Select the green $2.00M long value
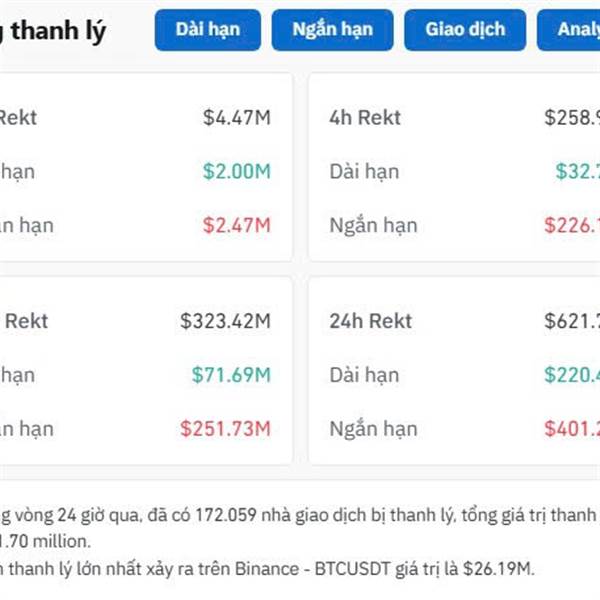The image size is (600, 600). point(236,172)
